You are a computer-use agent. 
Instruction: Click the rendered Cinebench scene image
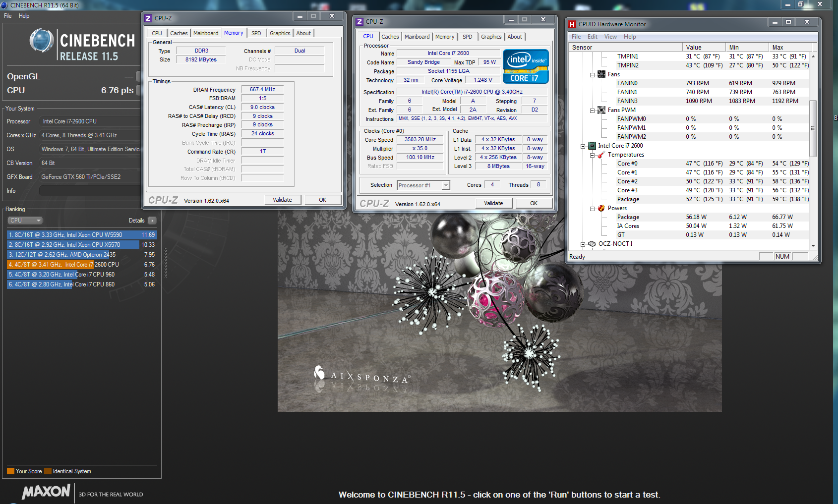click(499, 311)
